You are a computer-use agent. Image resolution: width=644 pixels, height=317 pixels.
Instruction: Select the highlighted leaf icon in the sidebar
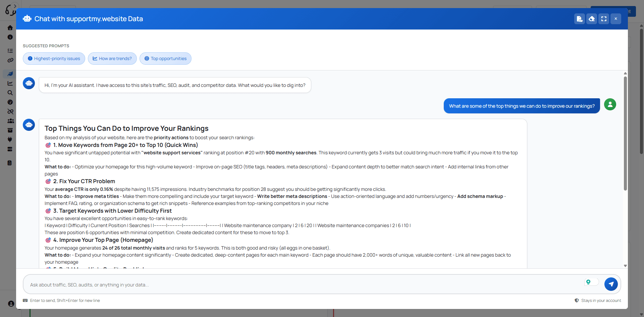pyautogui.click(x=10, y=74)
